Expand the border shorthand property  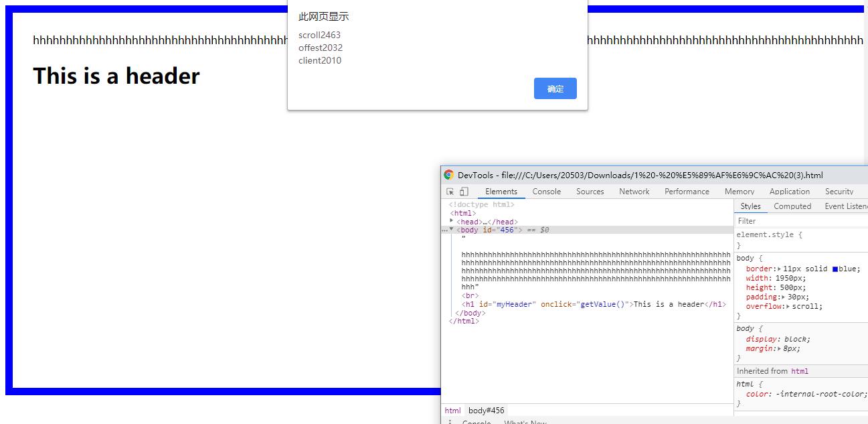coord(779,269)
